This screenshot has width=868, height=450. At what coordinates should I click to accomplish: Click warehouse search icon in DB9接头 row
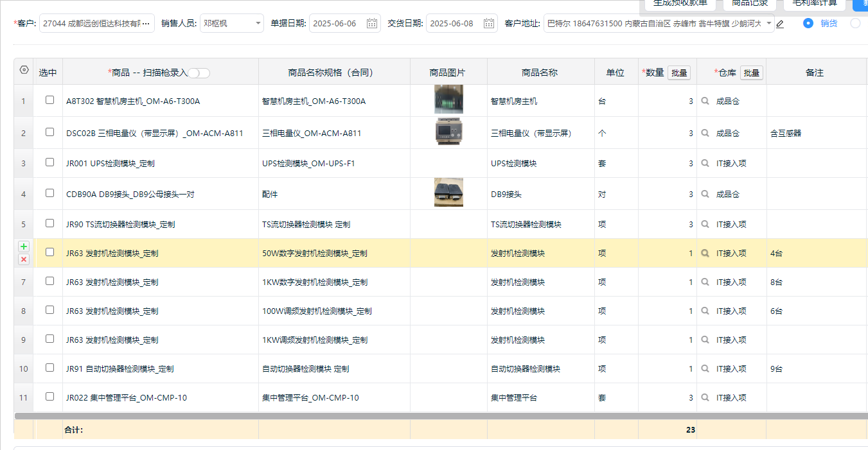705,195
